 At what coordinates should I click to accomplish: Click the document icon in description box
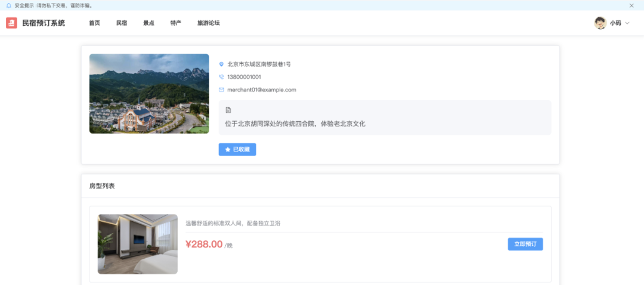coord(228,110)
